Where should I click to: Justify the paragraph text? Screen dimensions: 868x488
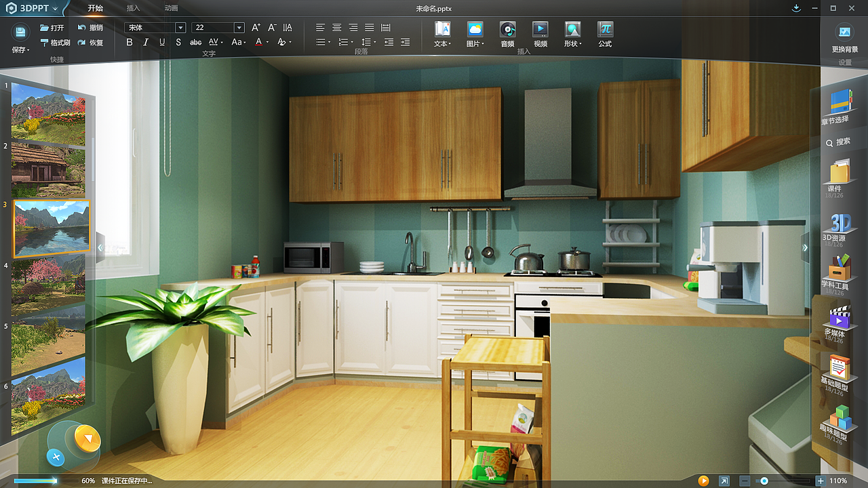tap(369, 28)
